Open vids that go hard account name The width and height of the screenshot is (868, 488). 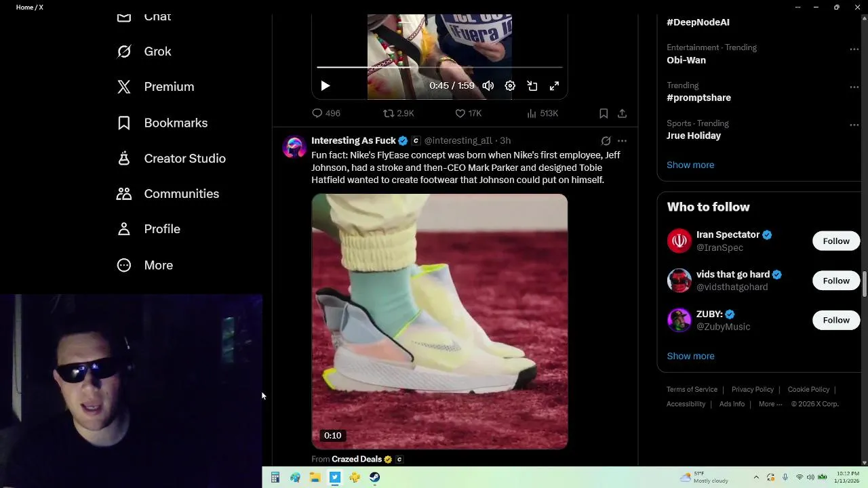click(732, 274)
